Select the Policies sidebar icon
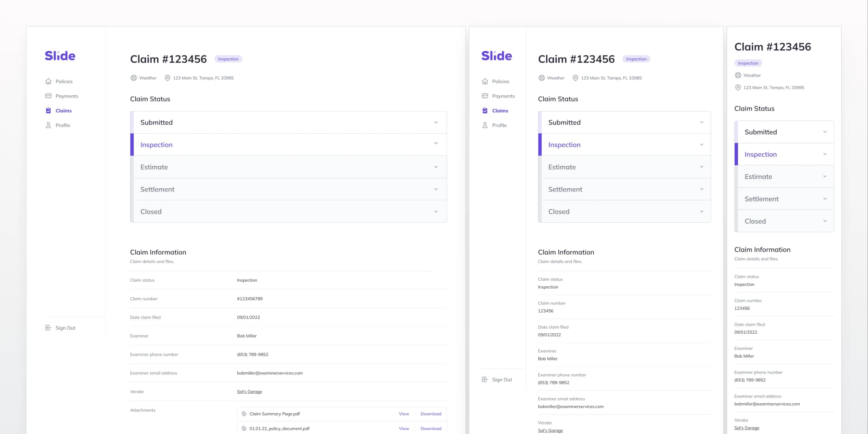Screen dimensions: 868x434 (48, 81)
